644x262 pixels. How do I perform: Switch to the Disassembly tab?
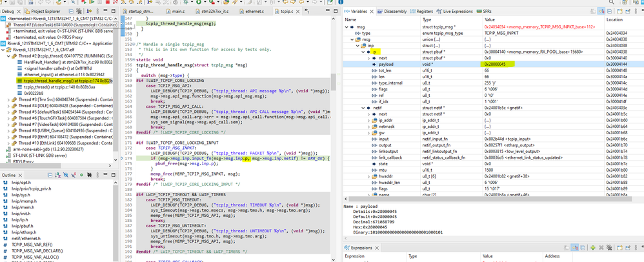tap(392, 11)
